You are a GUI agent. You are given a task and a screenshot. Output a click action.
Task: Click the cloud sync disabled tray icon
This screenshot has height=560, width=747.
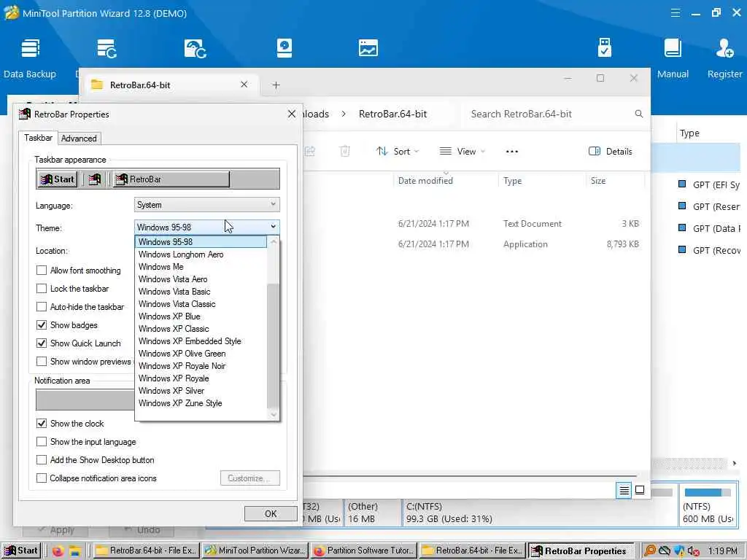pos(664,551)
